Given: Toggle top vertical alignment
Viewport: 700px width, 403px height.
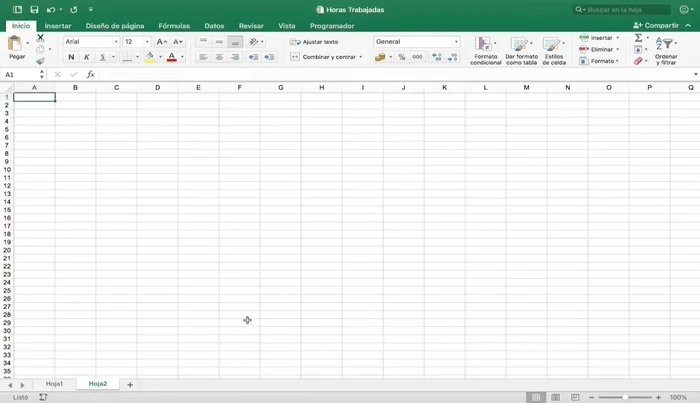Looking at the screenshot, I should 203,42.
